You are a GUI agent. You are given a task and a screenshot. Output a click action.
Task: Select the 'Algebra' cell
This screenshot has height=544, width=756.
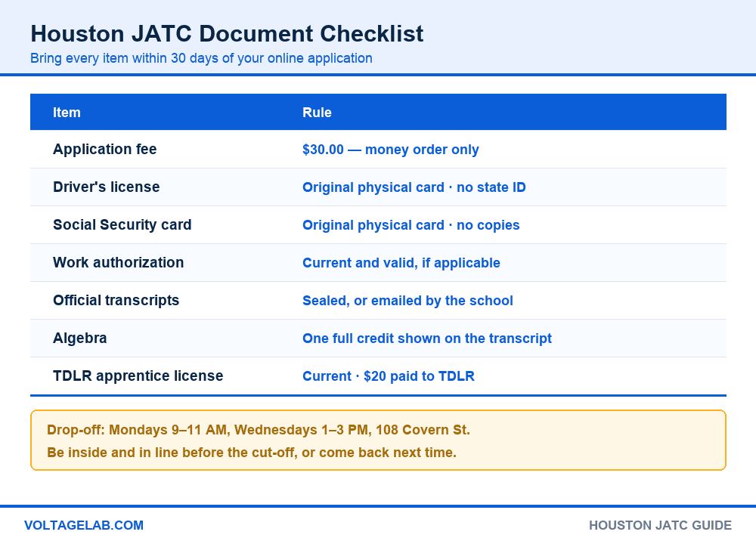pos(79,338)
